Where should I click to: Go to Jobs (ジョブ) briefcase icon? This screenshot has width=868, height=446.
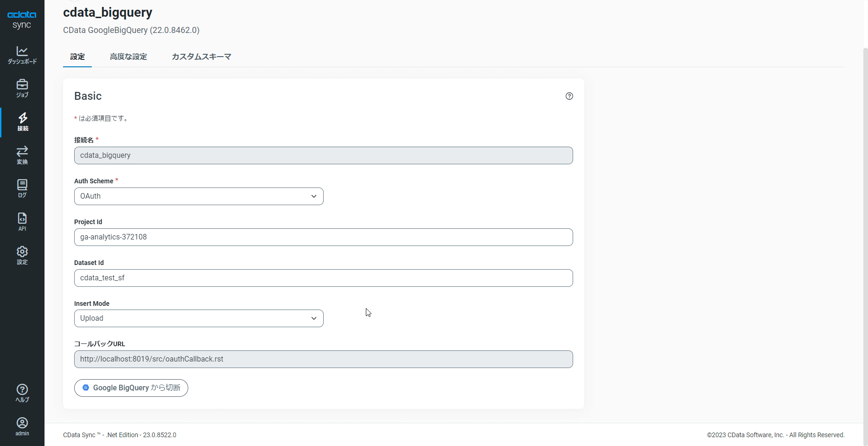(x=22, y=88)
